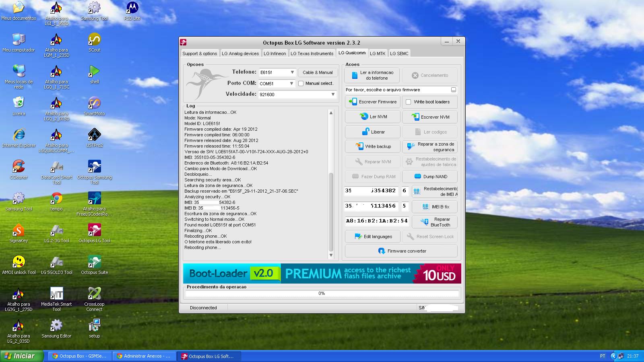Switch to Administrar Anexos taskbar item
644x362 pixels.
pos(144,356)
